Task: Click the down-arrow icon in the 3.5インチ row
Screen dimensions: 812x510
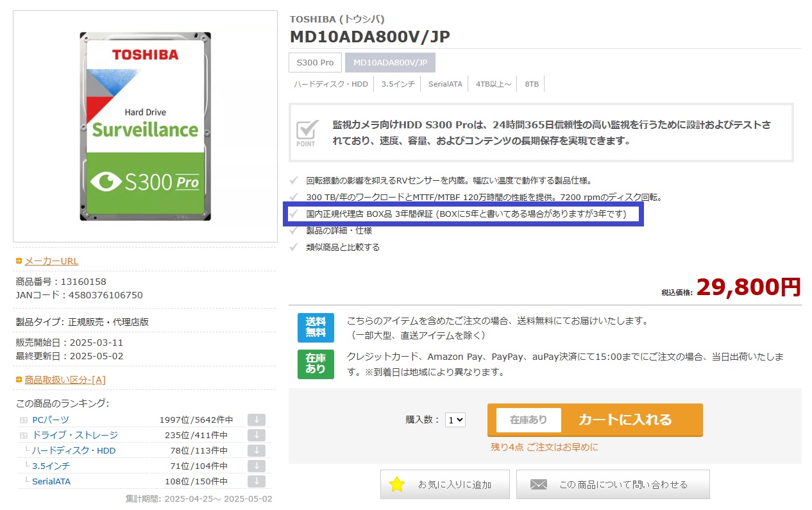Action: coord(256,466)
